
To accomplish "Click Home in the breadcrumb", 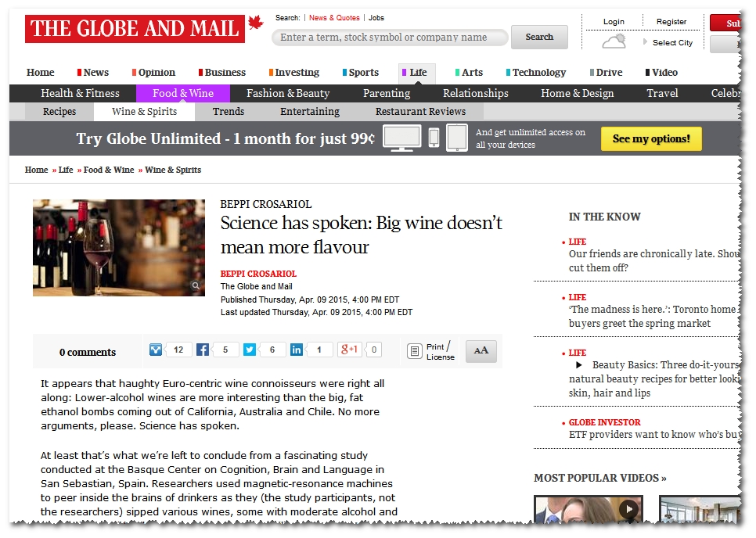I will pos(36,170).
